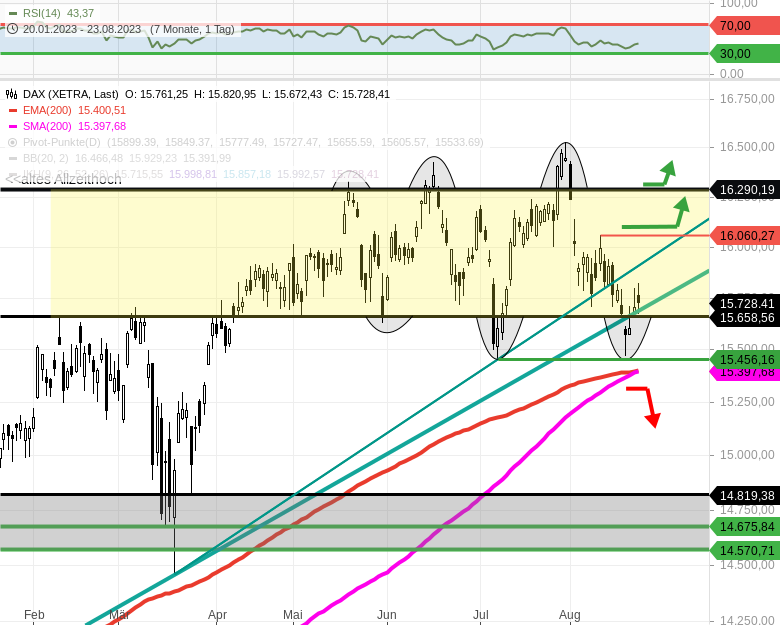This screenshot has height=625, width=780.
Task: Click the 15.000,00 price axis label
Action: 747,455
